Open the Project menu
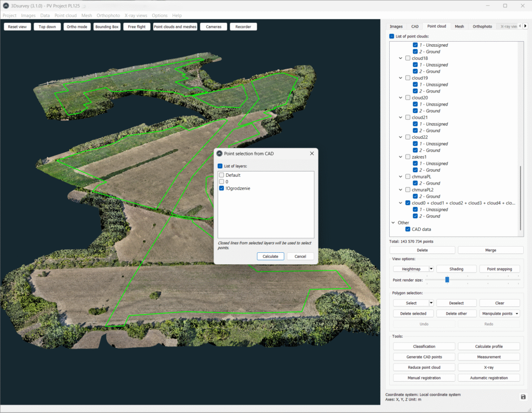This screenshot has height=413, width=532. [x=9, y=15]
